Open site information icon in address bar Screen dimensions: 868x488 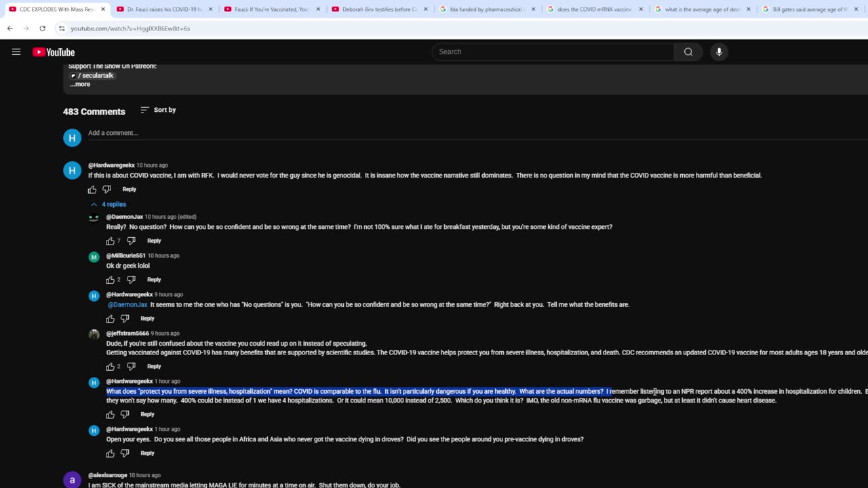[62, 28]
